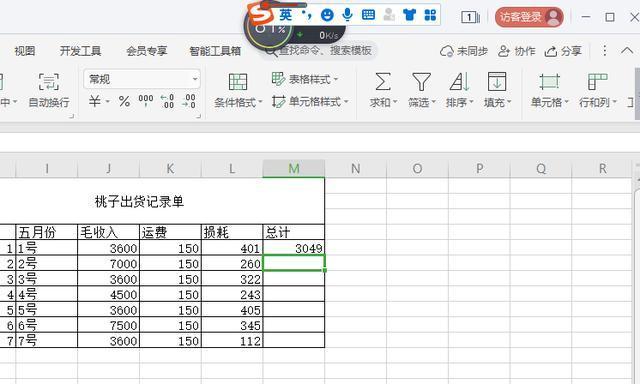Click the 自动换行 (Wrap Text) icon
Image resolution: width=640 pixels, height=384 pixels.
tap(49, 82)
